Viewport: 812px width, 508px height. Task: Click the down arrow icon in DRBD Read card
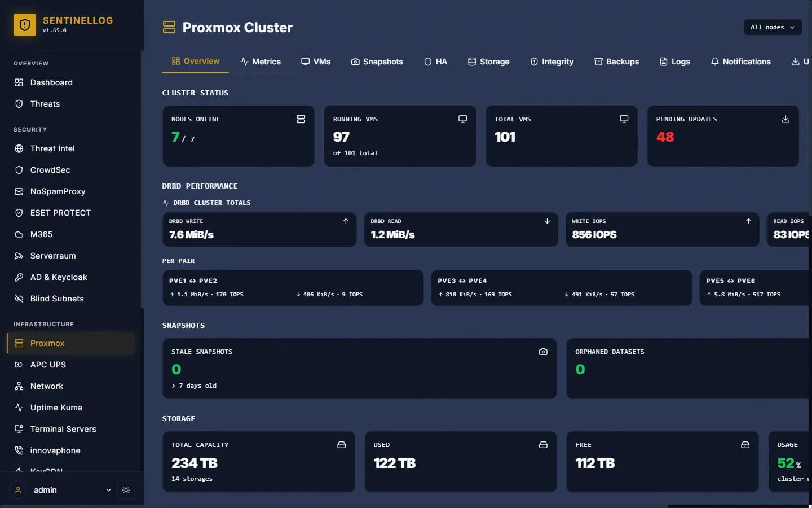(x=547, y=221)
